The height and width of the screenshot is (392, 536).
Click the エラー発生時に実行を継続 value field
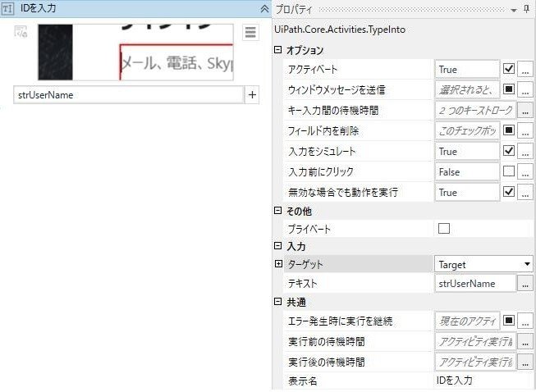(467, 321)
